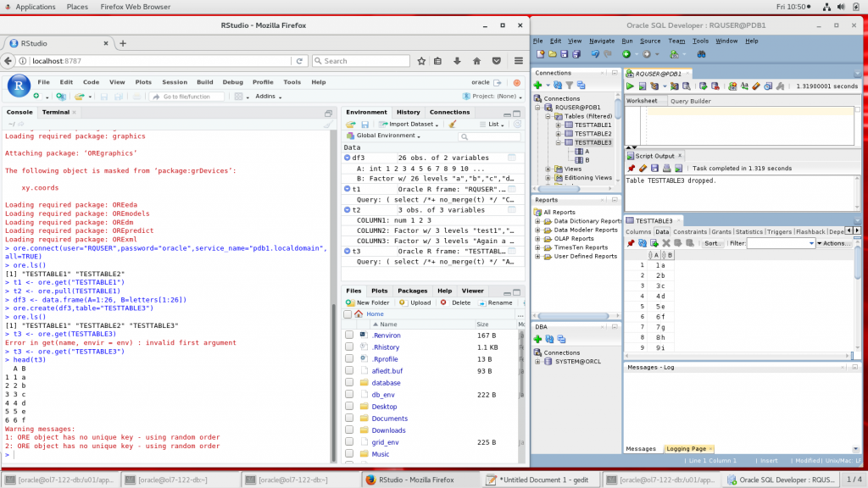Open the Filter combo box dropdown arrow
The image size is (868, 488).
(x=811, y=243)
